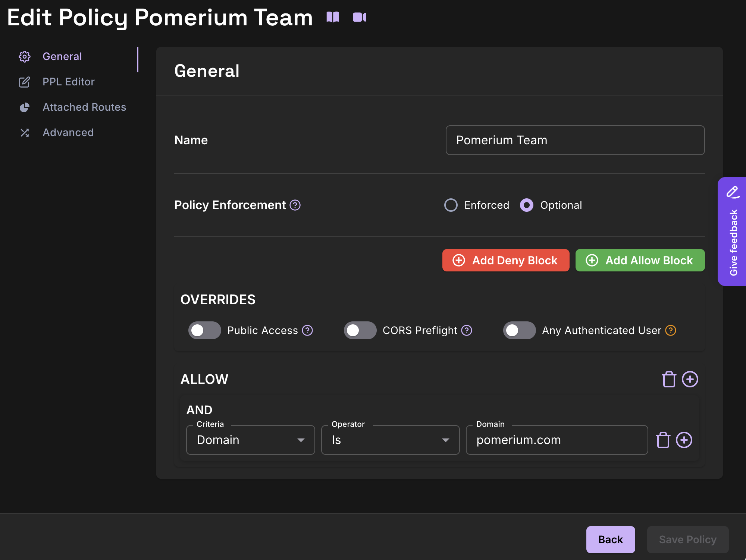Switch to the PPL Editor section
The image size is (746, 560).
tap(69, 82)
